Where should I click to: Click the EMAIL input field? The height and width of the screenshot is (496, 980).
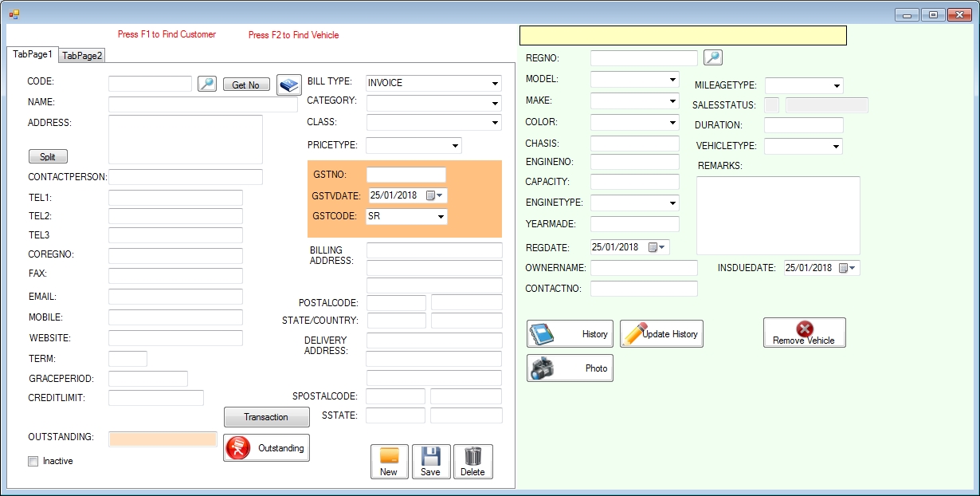pyautogui.click(x=175, y=297)
